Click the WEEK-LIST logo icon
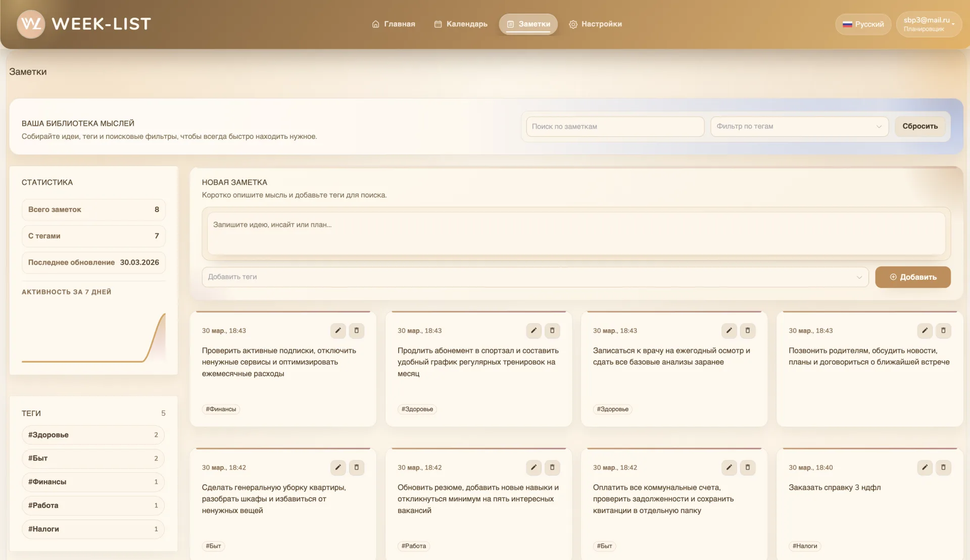Image resolution: width=970 pixels, height=560 pixels. point(31,24)
